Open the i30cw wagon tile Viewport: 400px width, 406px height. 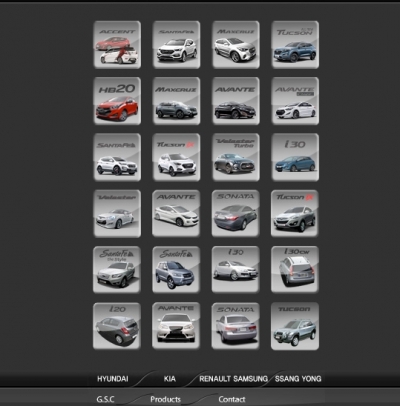pos(295,270)
